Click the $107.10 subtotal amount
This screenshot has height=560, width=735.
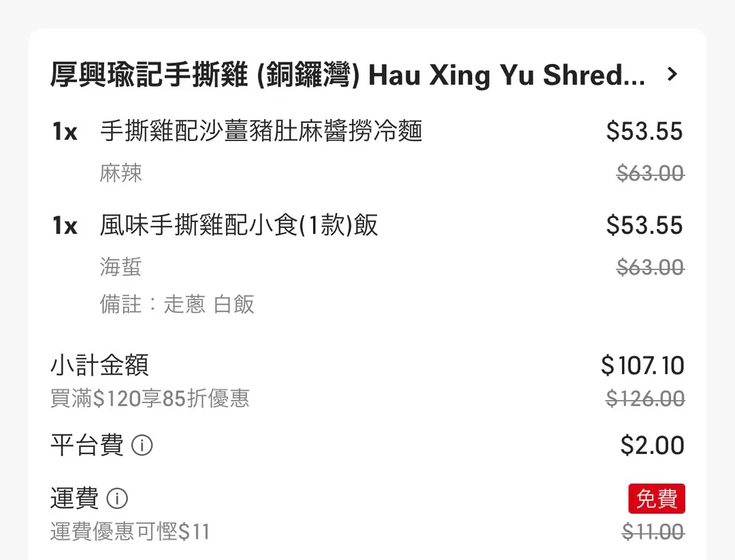[642, 365]
